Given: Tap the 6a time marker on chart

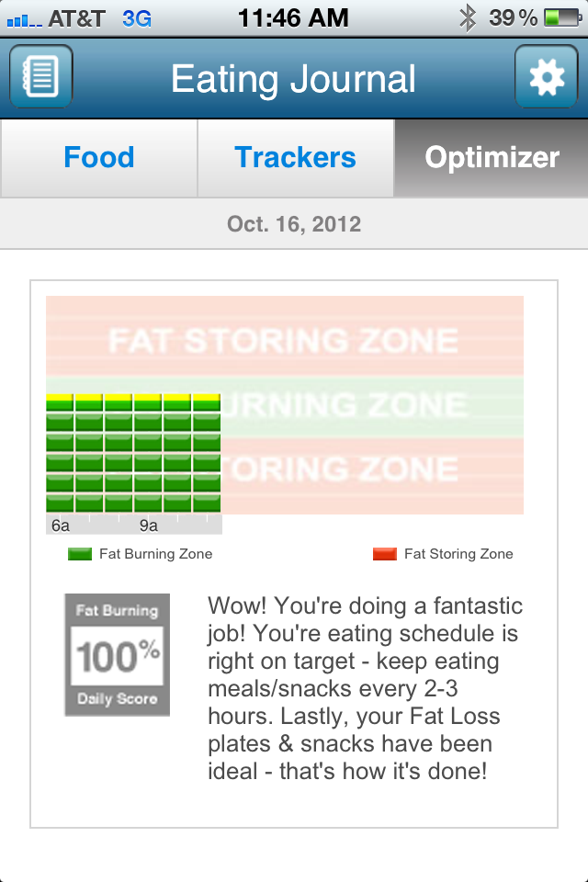Looking at the screenshot, I should (x=61, y=526).
